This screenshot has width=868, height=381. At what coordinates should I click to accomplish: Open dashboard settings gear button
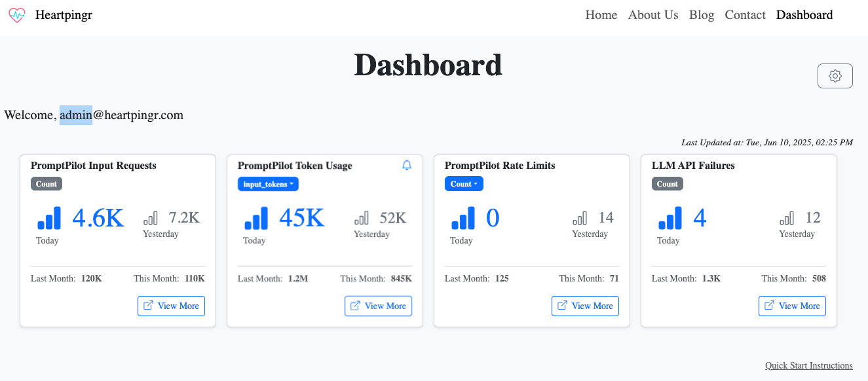pyautogui.click(x=835, y=76)
